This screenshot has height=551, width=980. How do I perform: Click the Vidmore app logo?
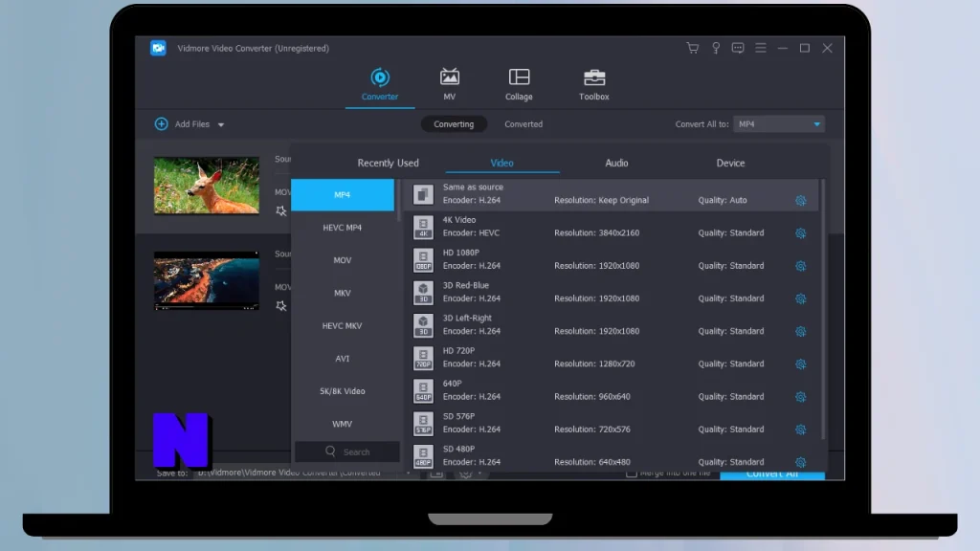[158, 48]
